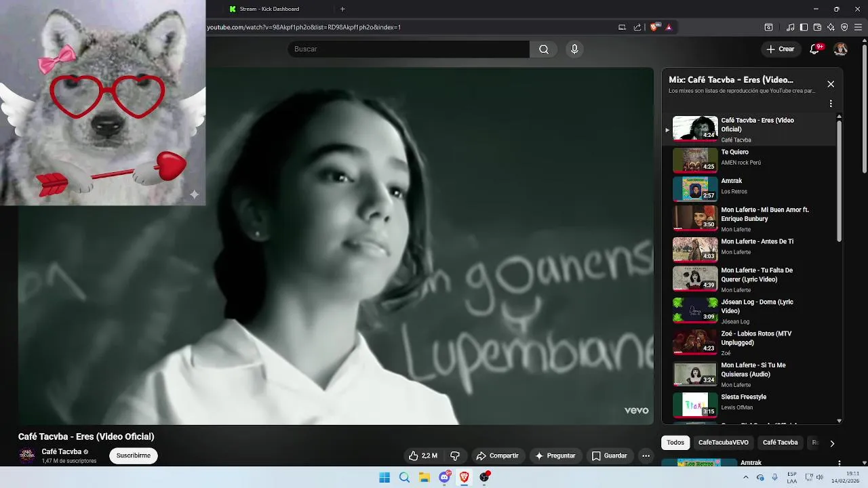Play Jósean Log - Doma (Lyric Video)
Viewport: 868px width, 488px height.
click(749, 310)
